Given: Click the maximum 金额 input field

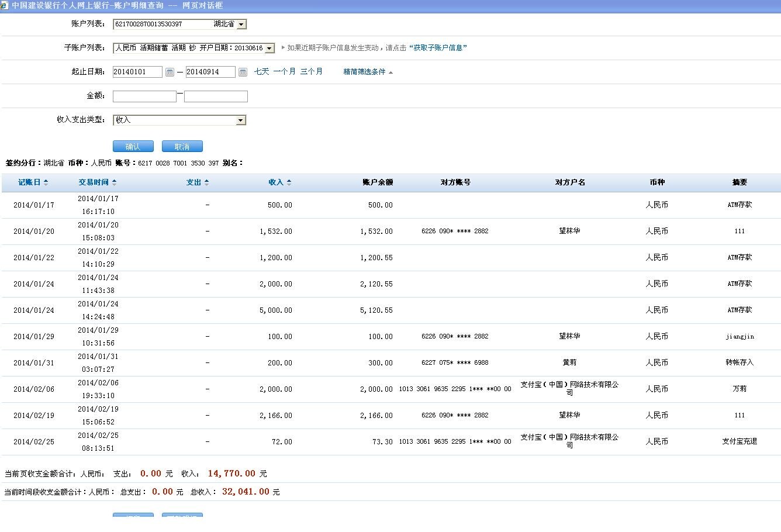Looking at the screenshot, I should click(216, 96).
